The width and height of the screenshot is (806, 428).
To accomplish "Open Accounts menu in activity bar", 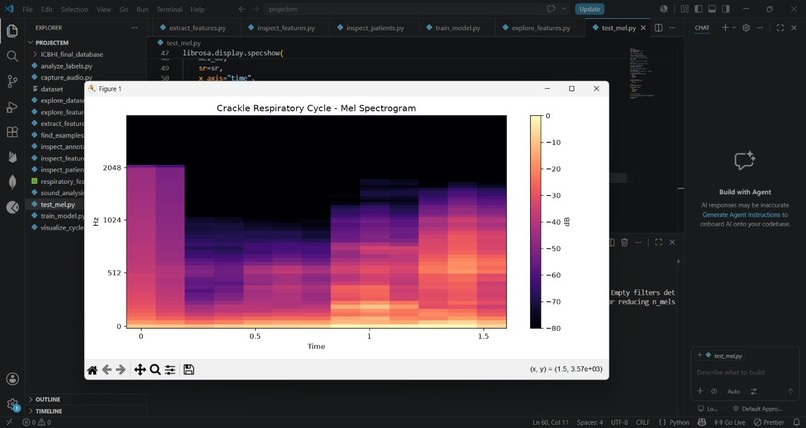I will pos(12,379).
